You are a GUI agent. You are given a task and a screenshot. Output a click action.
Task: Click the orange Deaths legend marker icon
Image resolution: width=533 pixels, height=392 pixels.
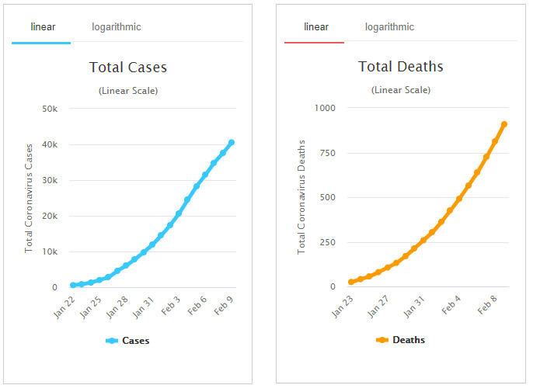(381, 340)
